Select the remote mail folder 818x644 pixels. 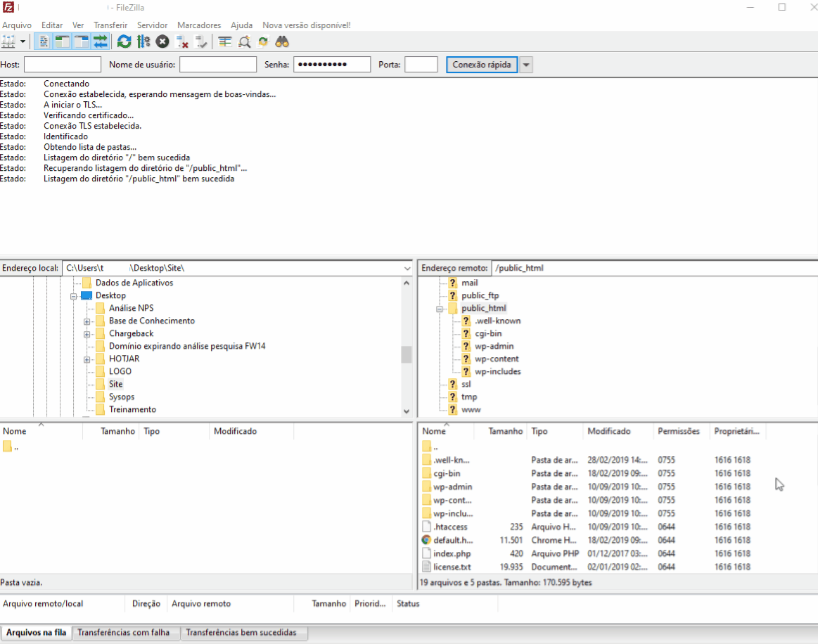pyautogui.click(x=470, y=283)
